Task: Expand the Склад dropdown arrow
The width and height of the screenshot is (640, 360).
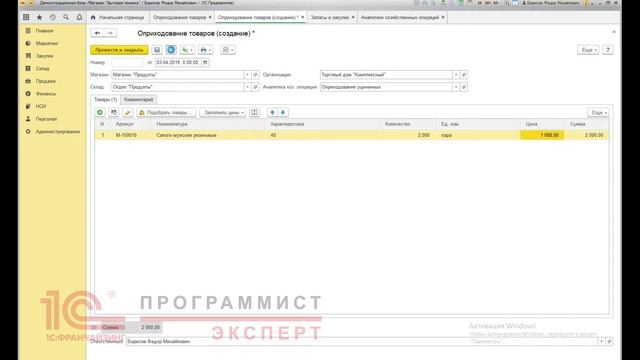Action: tap(247, 87)
